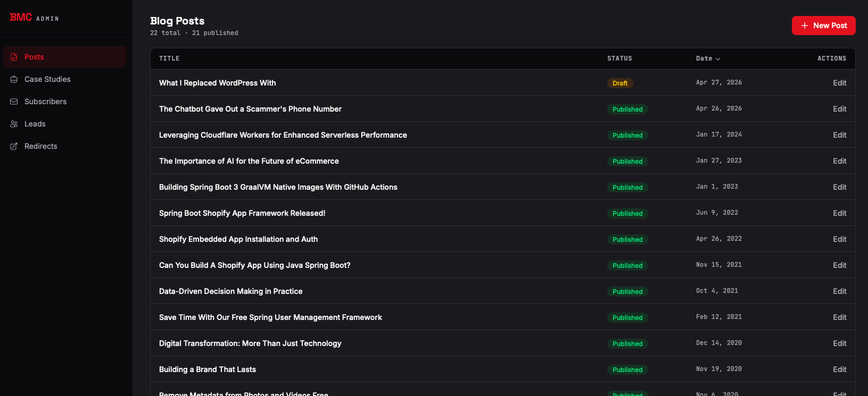Click the Case Studies briefcase icon
The height and width of the screenshot is (396, 868).
click(x=14, y=79)
